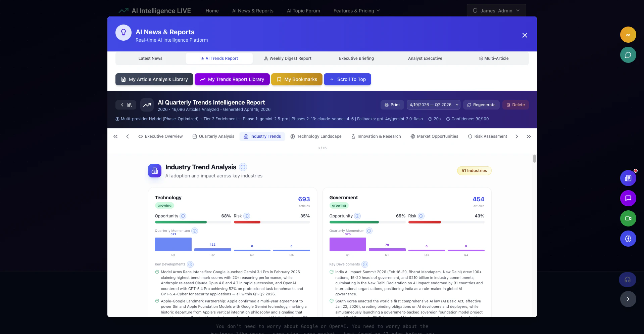Click the green video camera button
Image resolution: width=644 pixels, height=334 pixels.
[x=628, y=218]
